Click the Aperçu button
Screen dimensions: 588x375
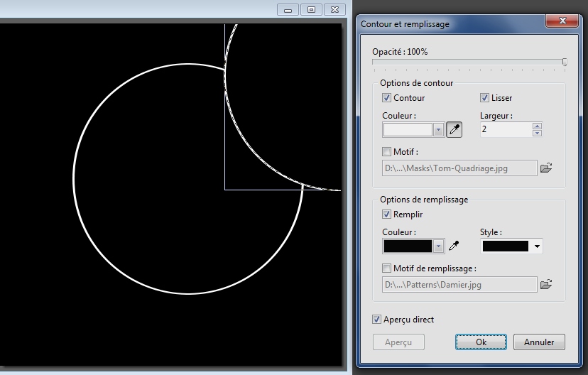(398, 342)
